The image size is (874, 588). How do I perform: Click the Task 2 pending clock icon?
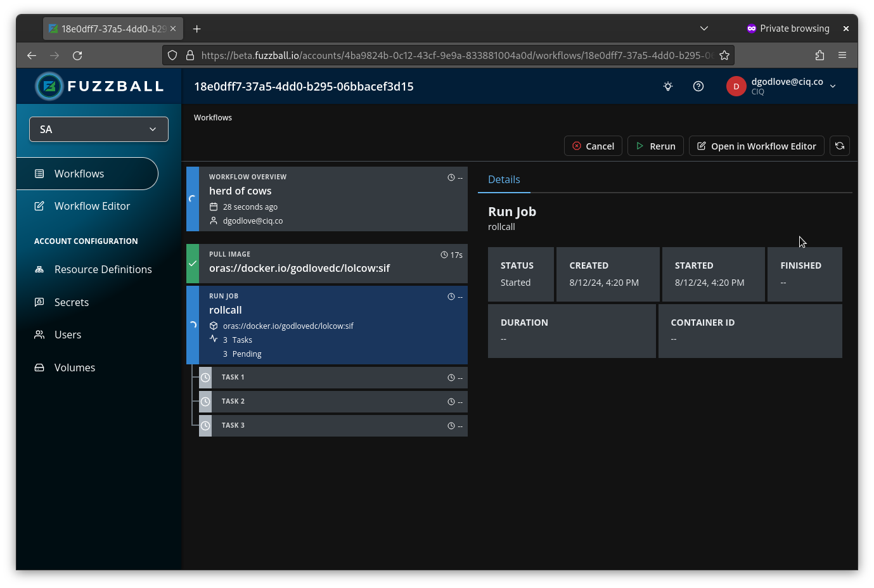[x=205, y=402]
